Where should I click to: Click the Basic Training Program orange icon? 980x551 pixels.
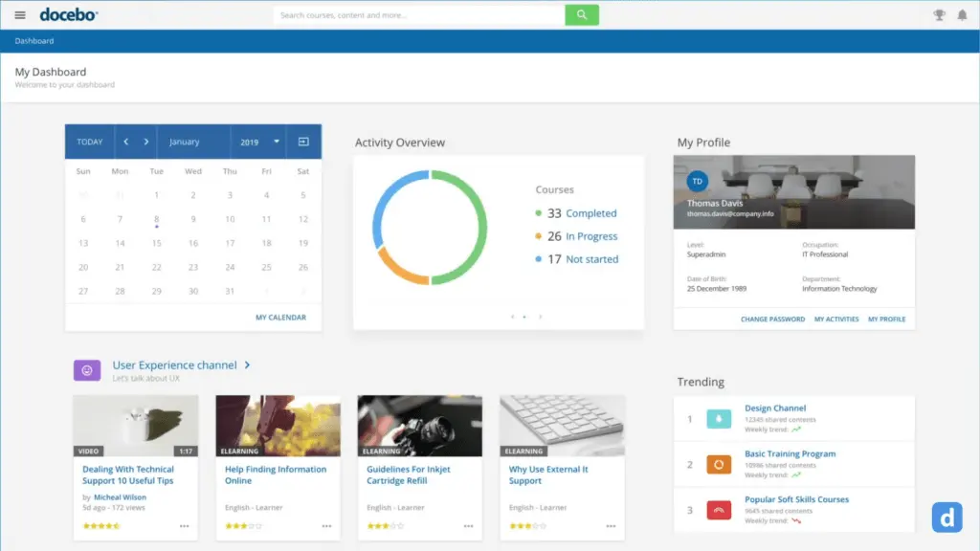click(719, 464)
